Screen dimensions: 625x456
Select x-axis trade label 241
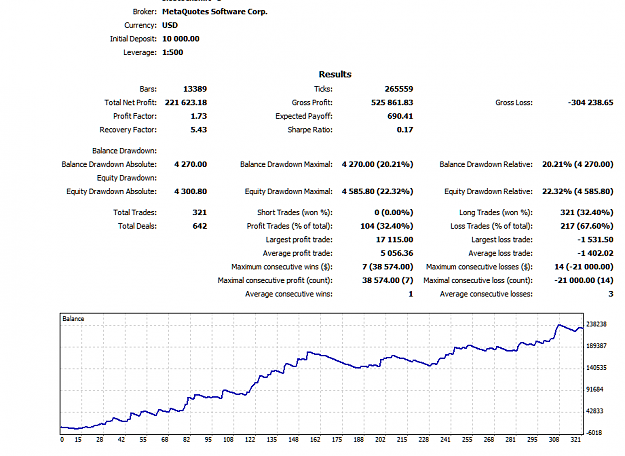(445, 440)
